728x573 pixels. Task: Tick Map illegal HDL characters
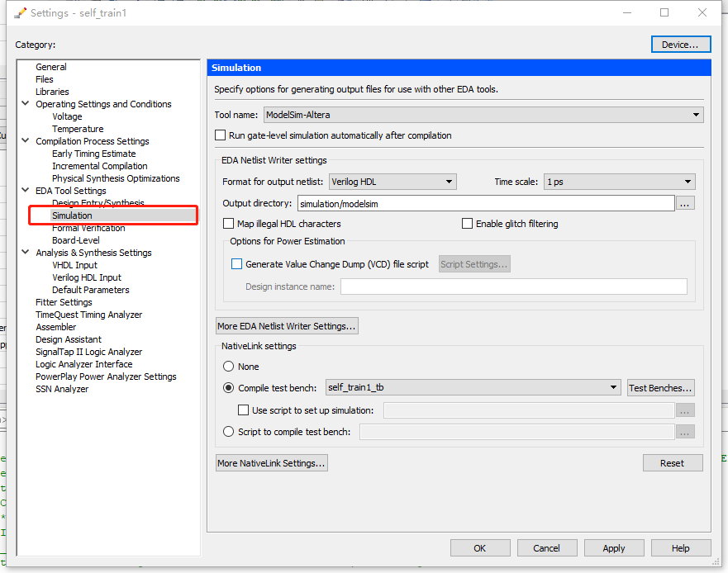228,224
